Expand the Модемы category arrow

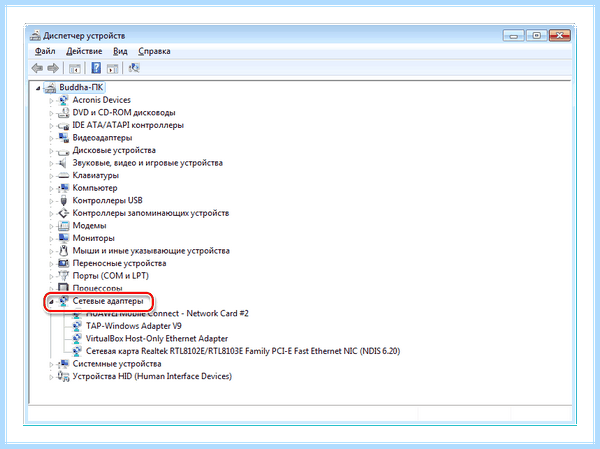(51, 226)
